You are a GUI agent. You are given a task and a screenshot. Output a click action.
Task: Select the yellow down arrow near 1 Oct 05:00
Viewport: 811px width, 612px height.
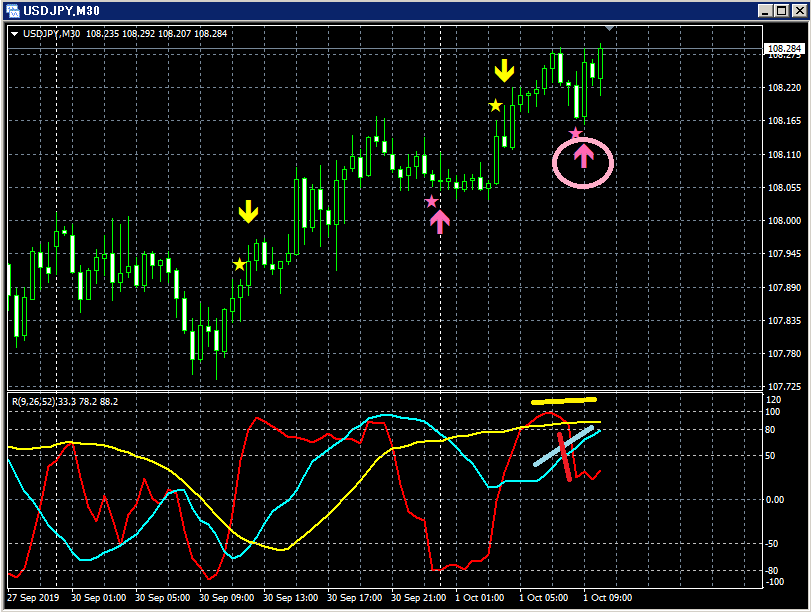coord(504,71)
